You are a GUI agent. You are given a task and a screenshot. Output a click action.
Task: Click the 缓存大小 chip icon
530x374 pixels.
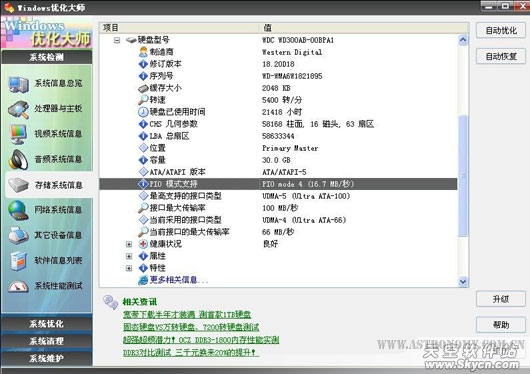(143, 88)
